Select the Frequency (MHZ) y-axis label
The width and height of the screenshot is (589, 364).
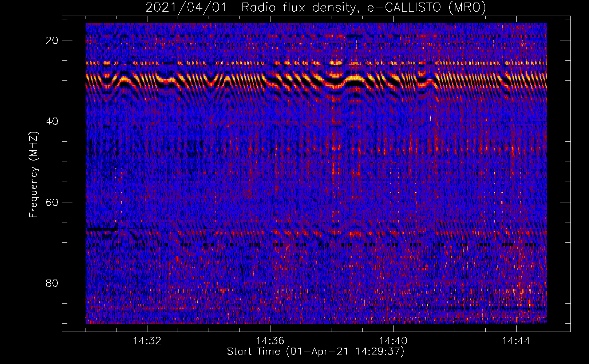pos(33,175)
